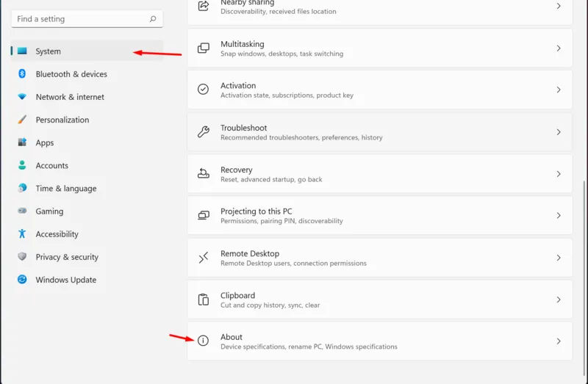Click the Gaming controller icon
Image resolution: width=588 pixels, height=384 pixels.
pyautogui.click(x=22, y=211)
